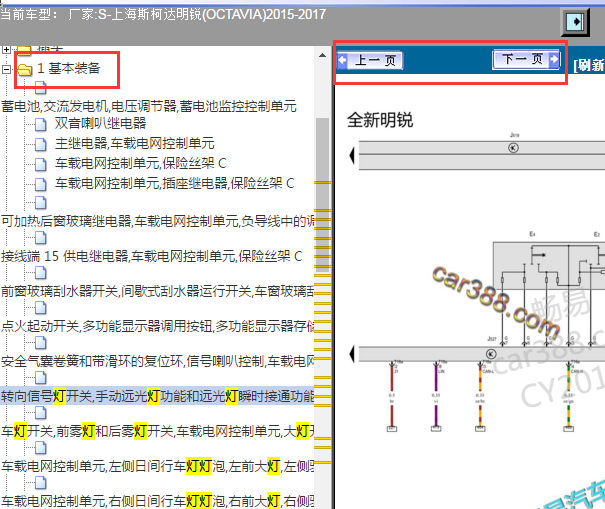Click document icon above 车灯开关 entry
The image size is (605, 509).
(41, 413)
